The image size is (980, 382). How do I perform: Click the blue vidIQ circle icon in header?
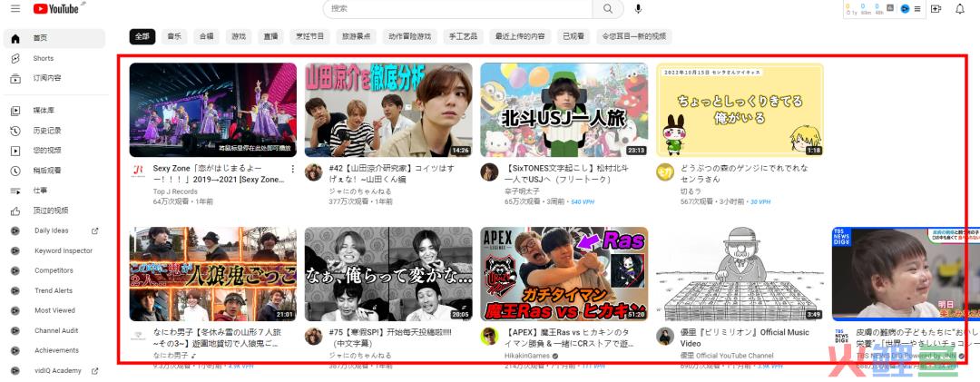[x=905, y=9]
